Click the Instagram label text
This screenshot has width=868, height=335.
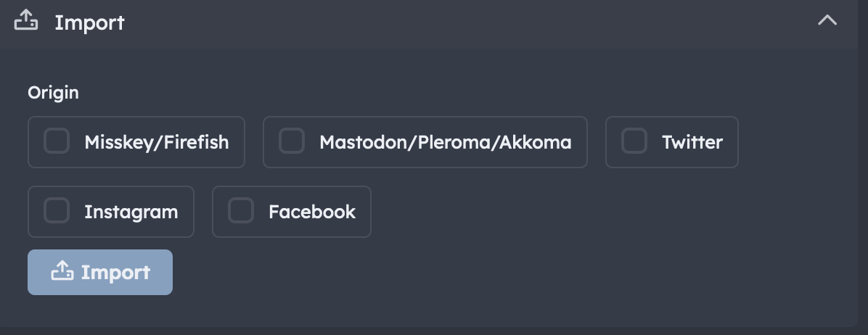[131, 212]
